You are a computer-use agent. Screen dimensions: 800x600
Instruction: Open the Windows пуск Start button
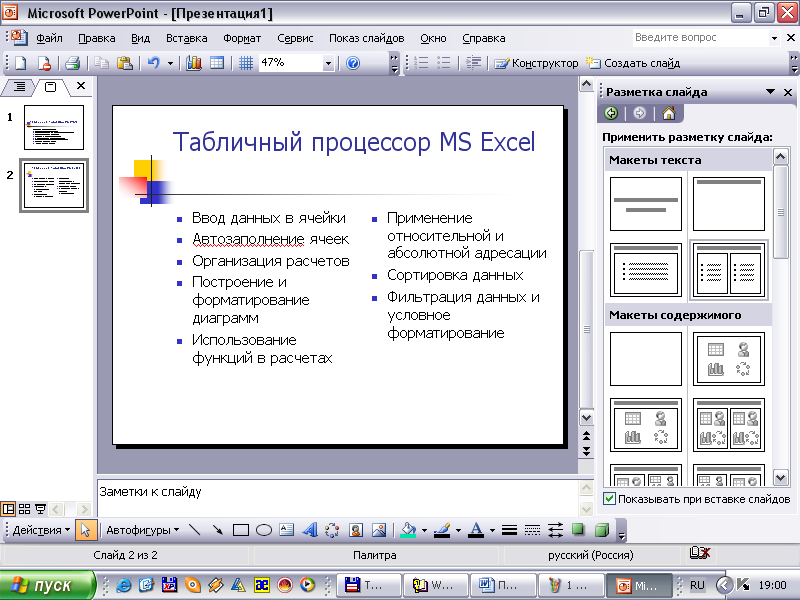pos(47,585)
